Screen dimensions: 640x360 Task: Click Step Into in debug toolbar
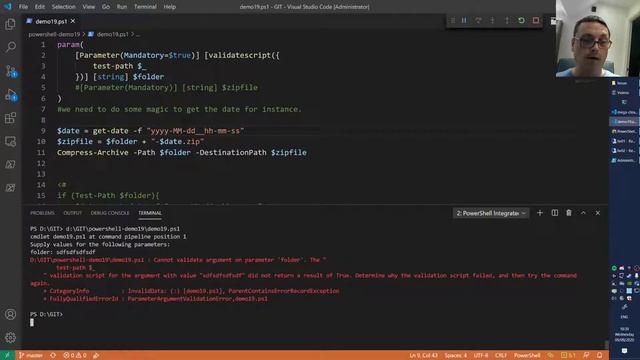click(x=493, y=20)
